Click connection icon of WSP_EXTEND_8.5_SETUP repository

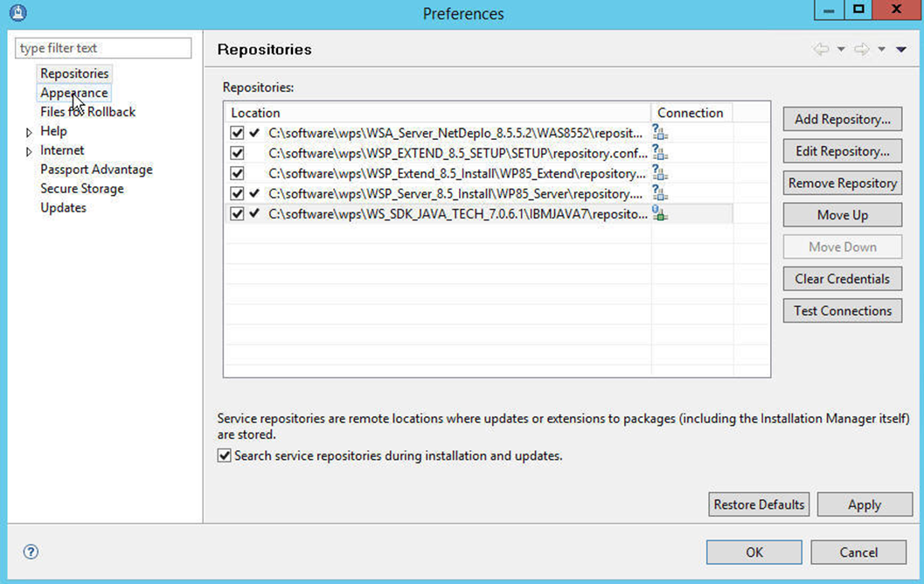660,153
